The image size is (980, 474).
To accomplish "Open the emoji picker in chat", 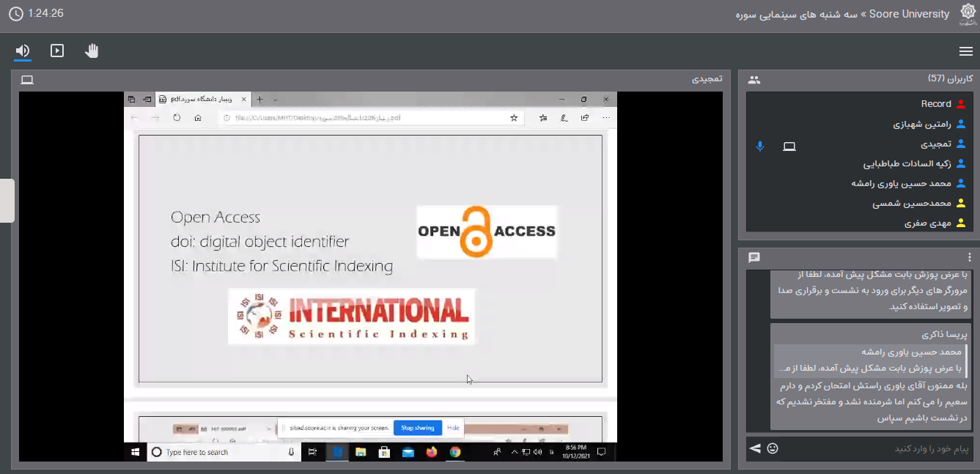I will (773, 448).
